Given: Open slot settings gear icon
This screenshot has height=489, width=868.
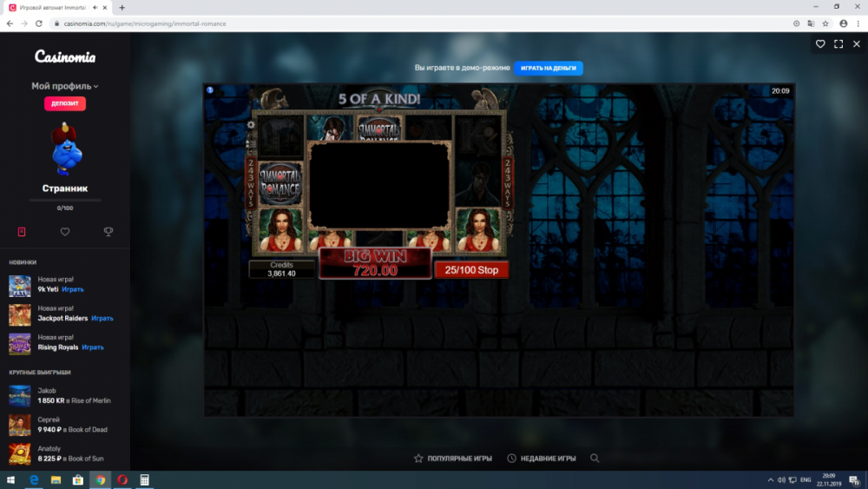Looking at the screenshot, I should pos(252,124).
